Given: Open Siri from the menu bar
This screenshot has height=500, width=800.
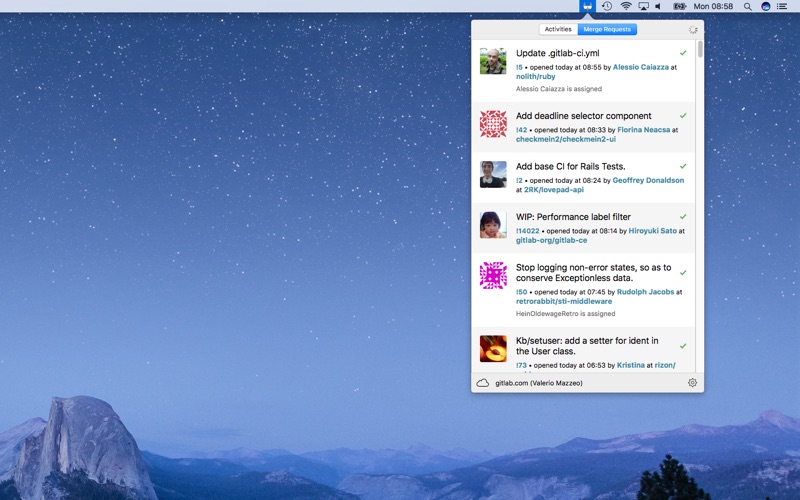Looking at the screenshot, I should pos(765,6).
